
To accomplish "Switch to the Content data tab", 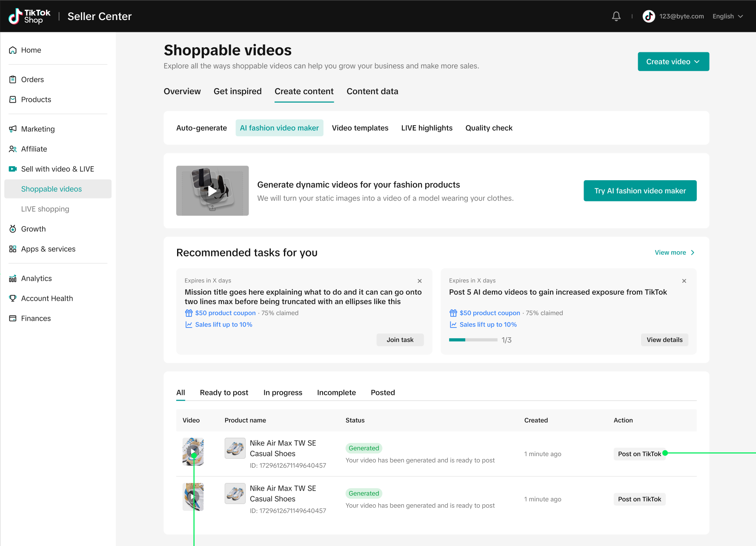I will click(x=372, y=92).
